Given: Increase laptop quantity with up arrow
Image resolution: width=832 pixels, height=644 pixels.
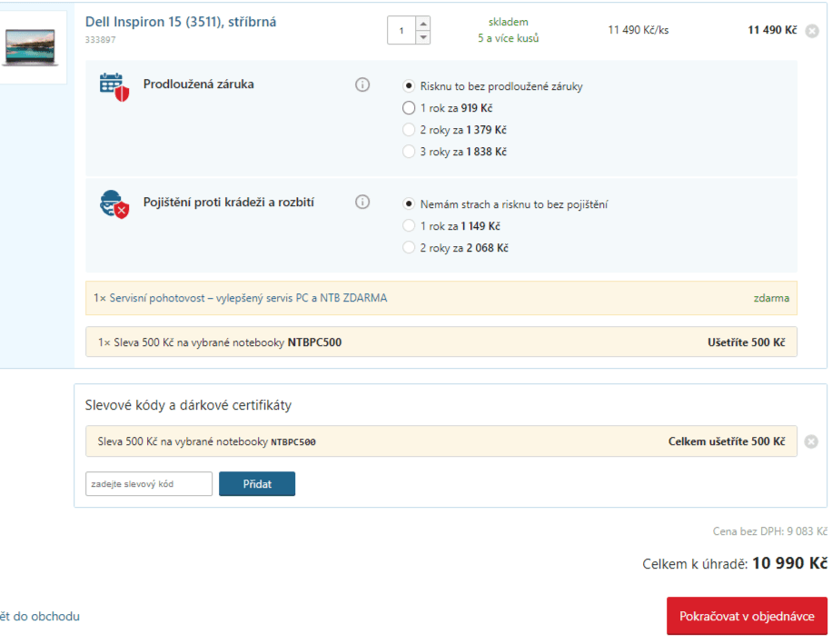Looking at the screenshot, I should [423, 24].
